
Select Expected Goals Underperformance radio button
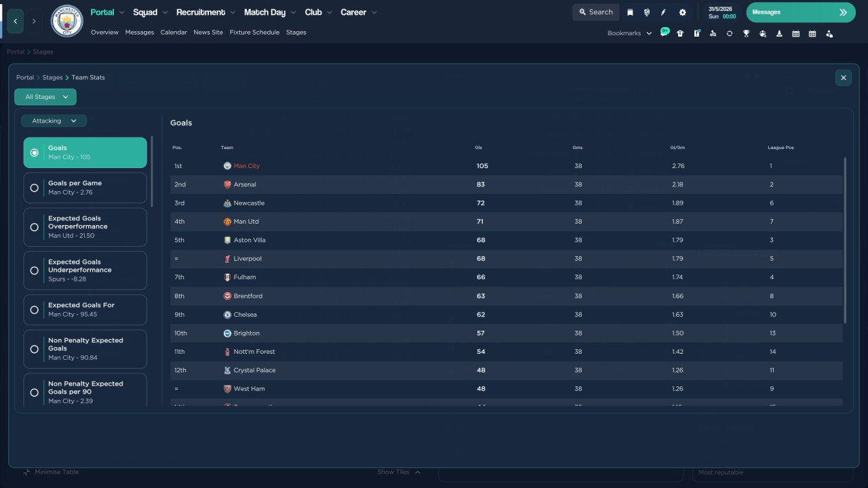35,270
